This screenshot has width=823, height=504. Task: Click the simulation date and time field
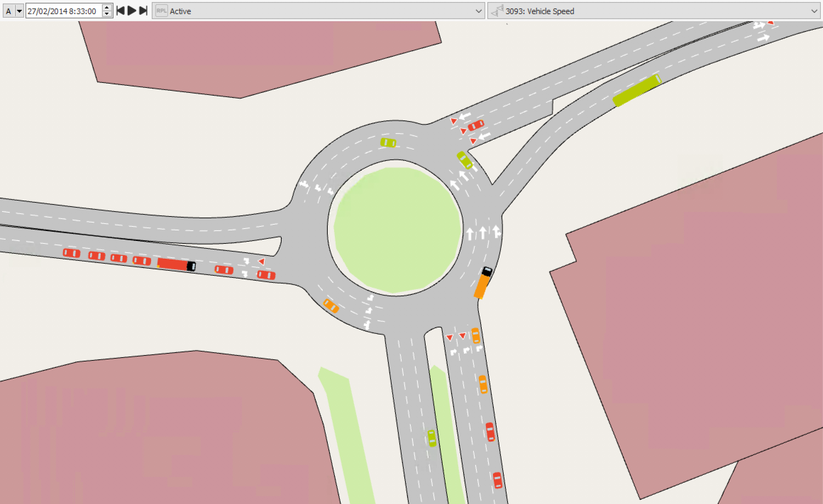[x=62, y=11]
